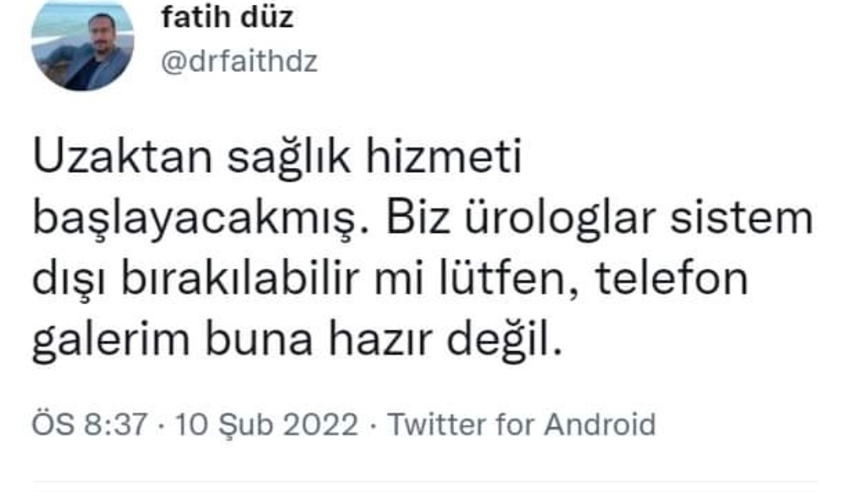Click the divider line below the timestamp
This screenshot has height=504, width=856.
(x=426, y=482)
